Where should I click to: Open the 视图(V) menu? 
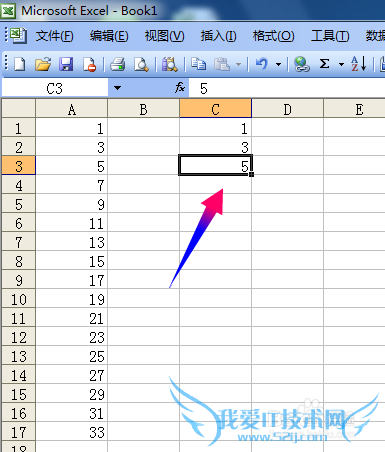pos(164,36)
